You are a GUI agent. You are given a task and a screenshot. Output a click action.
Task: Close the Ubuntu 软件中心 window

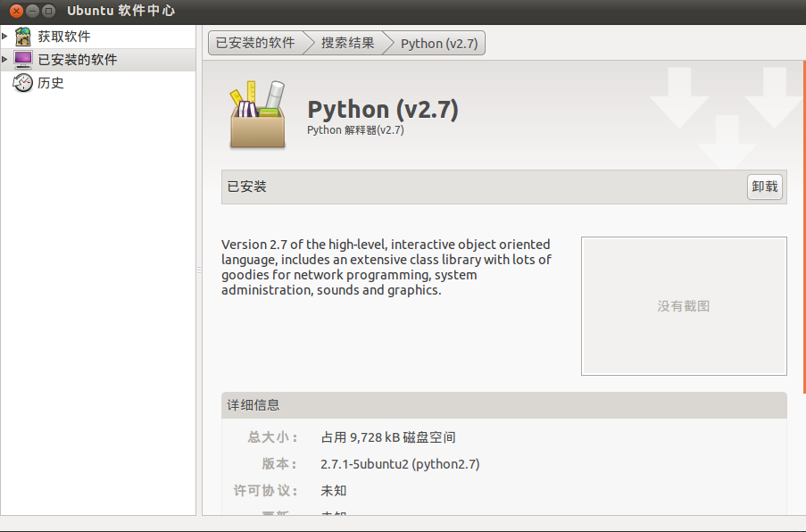pyautogui.click(x=16, y=11)
